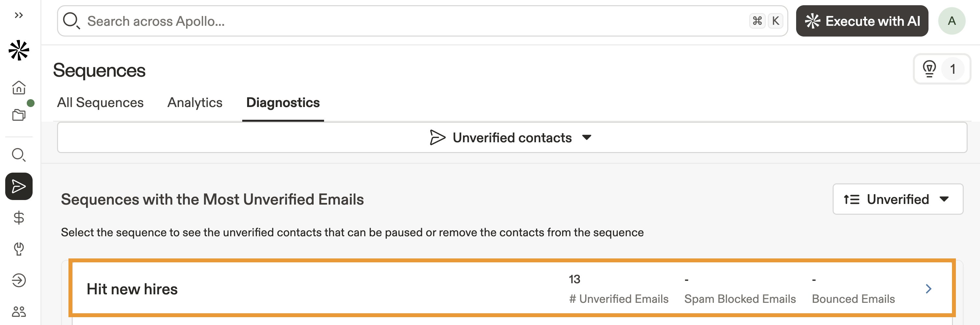Click the circled arrow sidebar icon
This screenshot has width=980, height=325.
coord(19,280)
